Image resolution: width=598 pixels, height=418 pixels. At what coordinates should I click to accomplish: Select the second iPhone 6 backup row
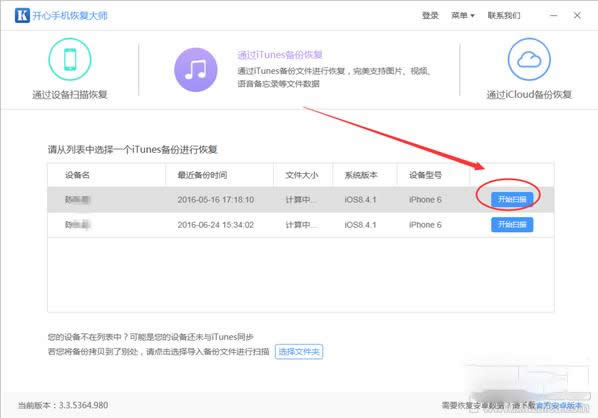click(301, 225)
